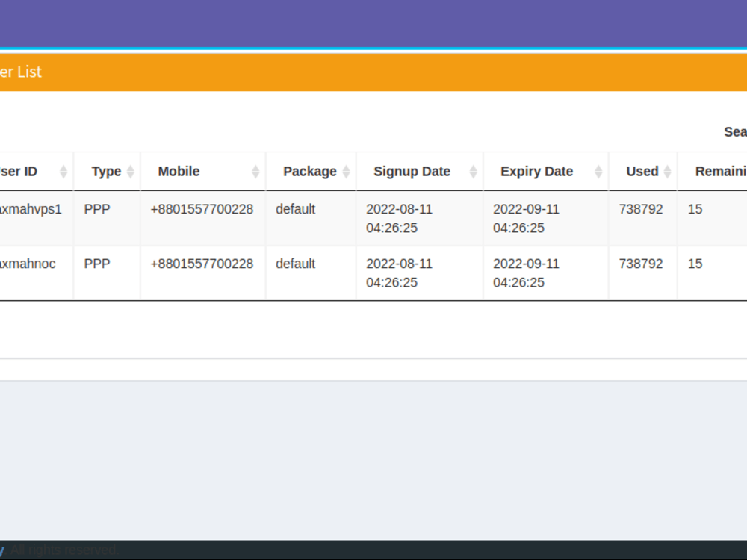The height and width of the screenshot is (560, 747).
Task: Click the Search input field
Action: click(745, 132)
